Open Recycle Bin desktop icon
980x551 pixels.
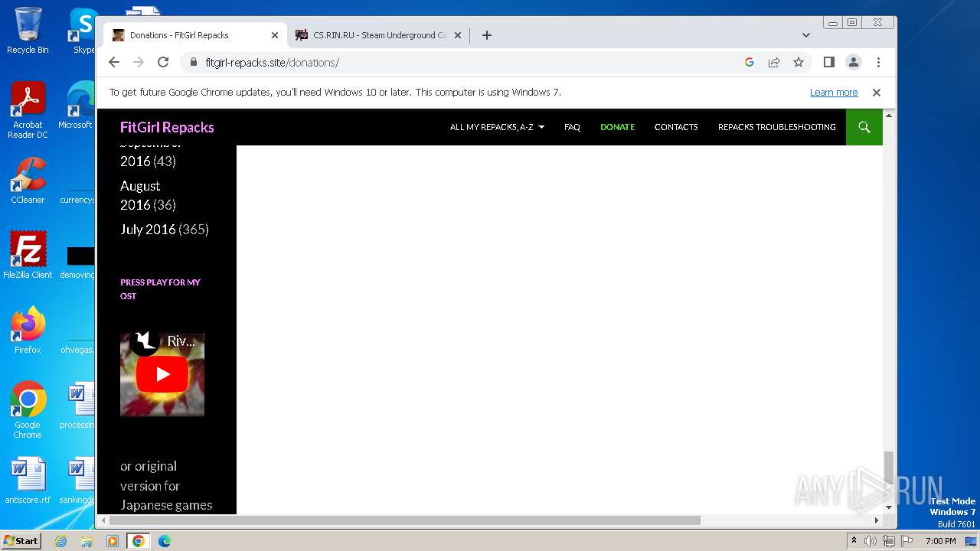(x=28, y=31)
